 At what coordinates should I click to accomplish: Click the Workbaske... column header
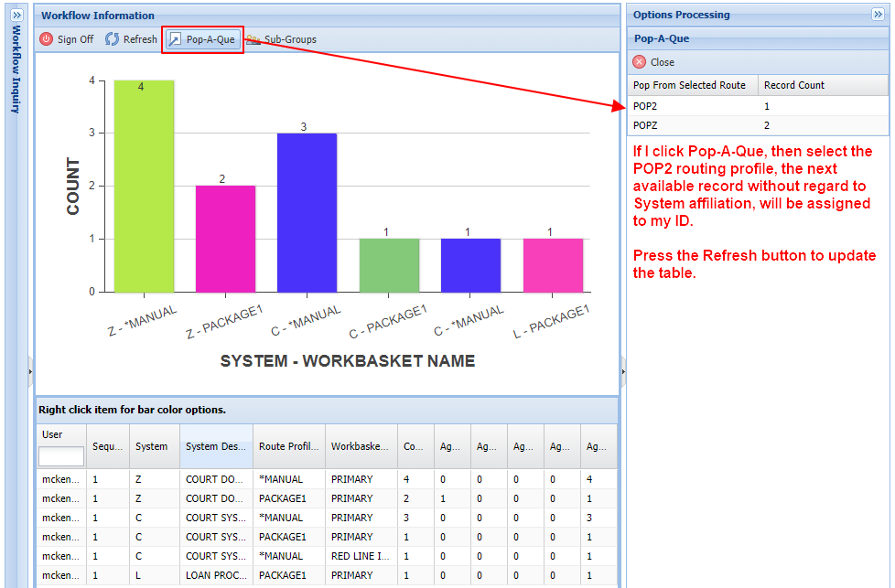[x=361, y=446]
